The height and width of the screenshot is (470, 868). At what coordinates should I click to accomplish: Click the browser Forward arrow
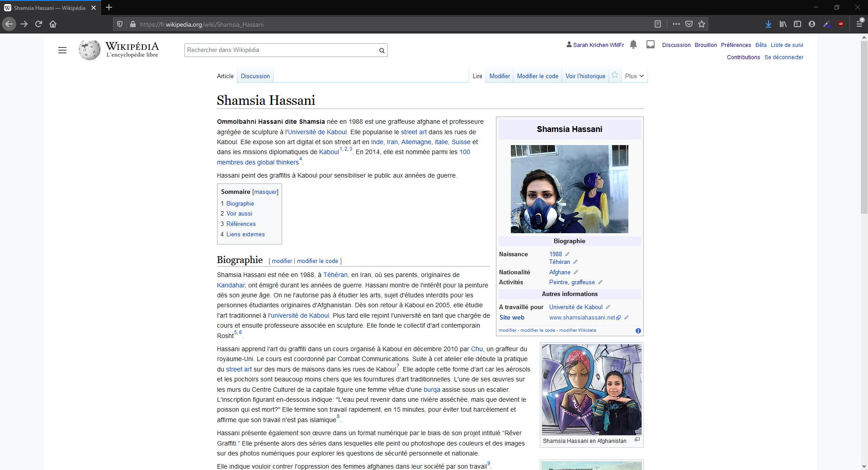pos(24,24)
